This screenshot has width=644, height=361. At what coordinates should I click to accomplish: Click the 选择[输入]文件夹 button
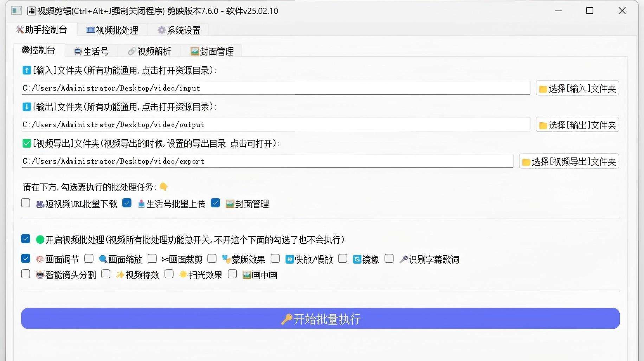point(577,89)
